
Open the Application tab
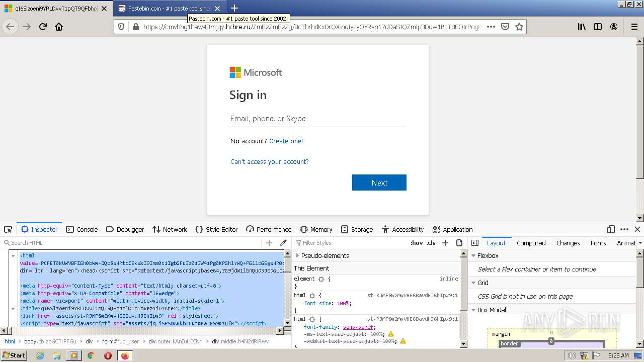coord(452,229)
